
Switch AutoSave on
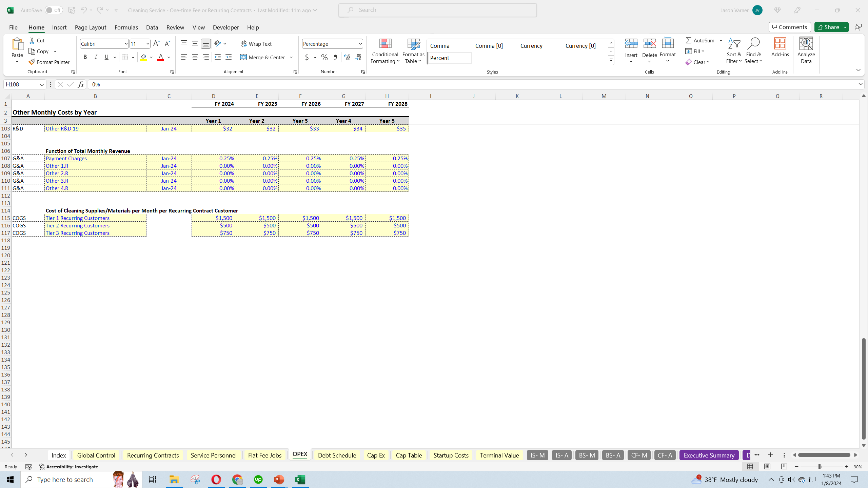click(54, 10)
